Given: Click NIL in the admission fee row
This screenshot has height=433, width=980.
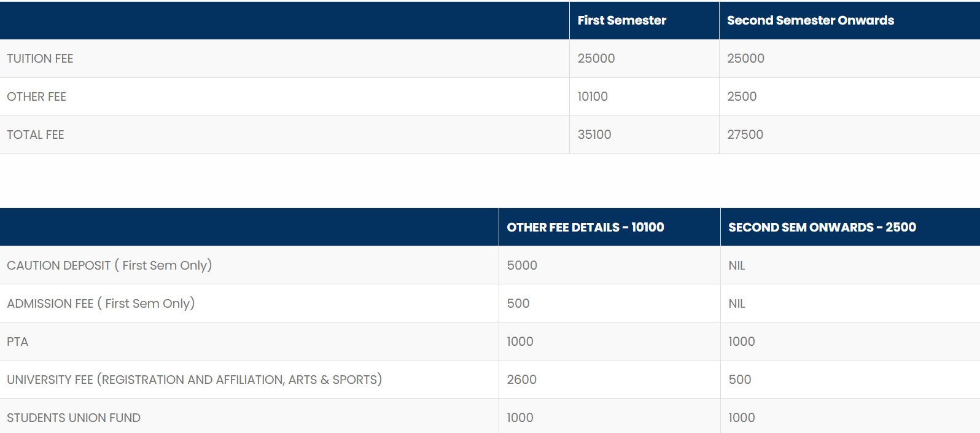Looking at the screenshot, I should coord(736,303).
